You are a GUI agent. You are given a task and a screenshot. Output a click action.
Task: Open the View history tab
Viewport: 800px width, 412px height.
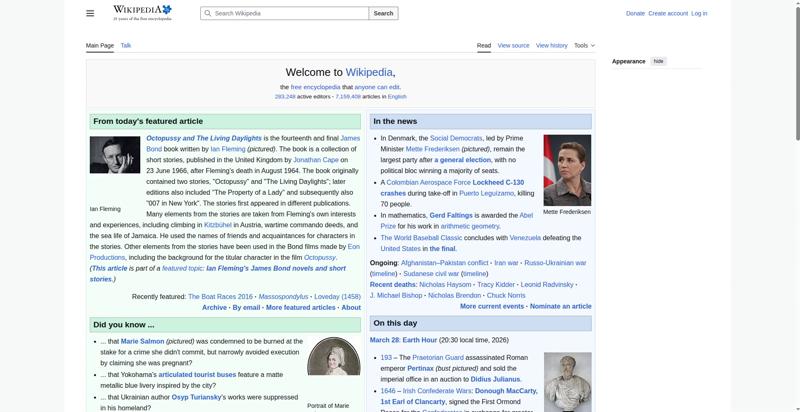[551, 45]
